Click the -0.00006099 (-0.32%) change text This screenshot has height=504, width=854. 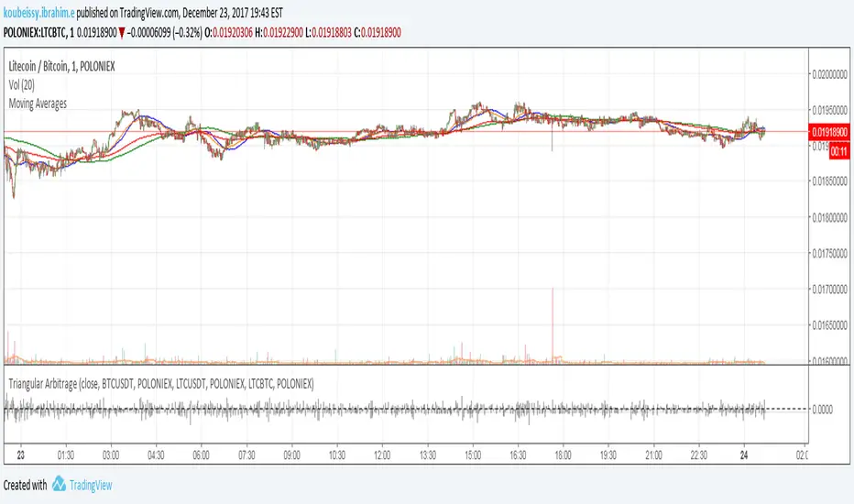pos(165,33)
